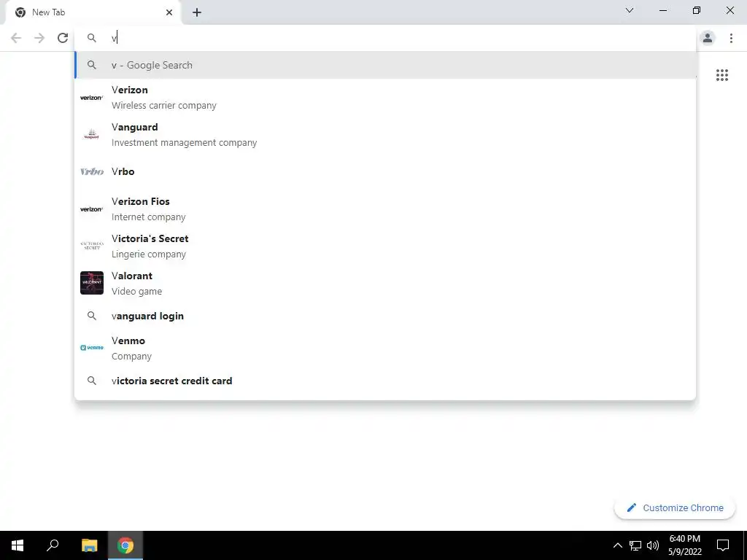Click the Verizon logo beside Wireless carrier company

[91, 98]
